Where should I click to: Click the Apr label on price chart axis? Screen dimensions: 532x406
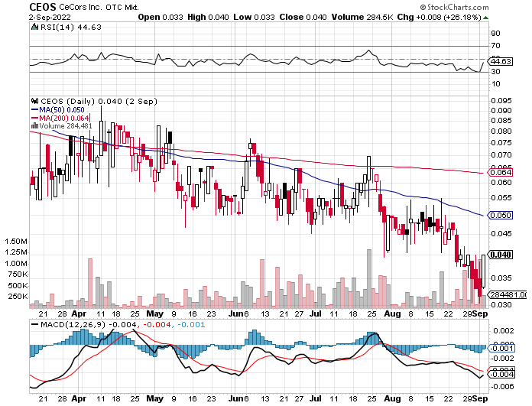click(79, 313)
